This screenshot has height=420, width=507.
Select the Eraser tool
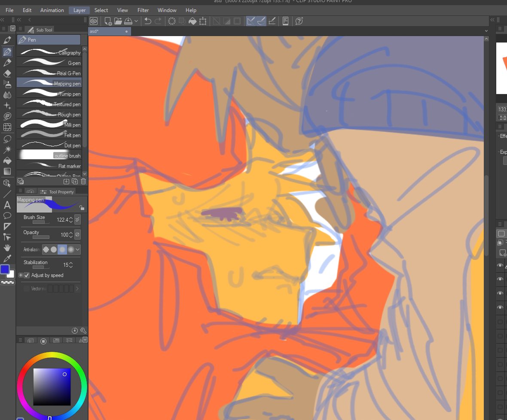[x=7, y=73]
